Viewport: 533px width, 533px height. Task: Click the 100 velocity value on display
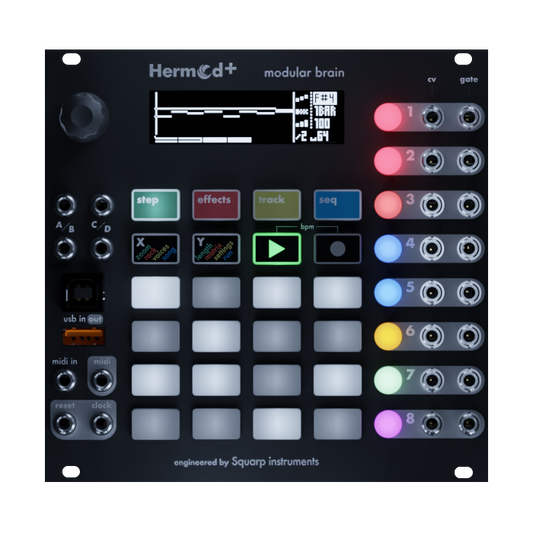click(322, 124)
